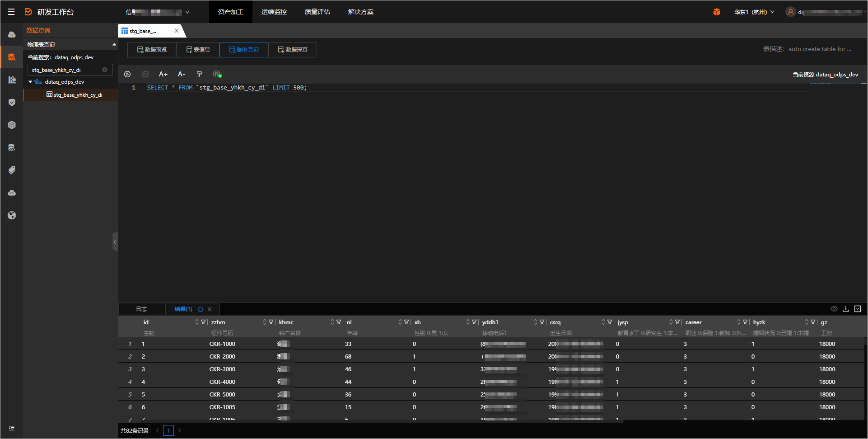
Task: Collapse the dataq_odps_dev tree node
Action: tap(30, 82)
